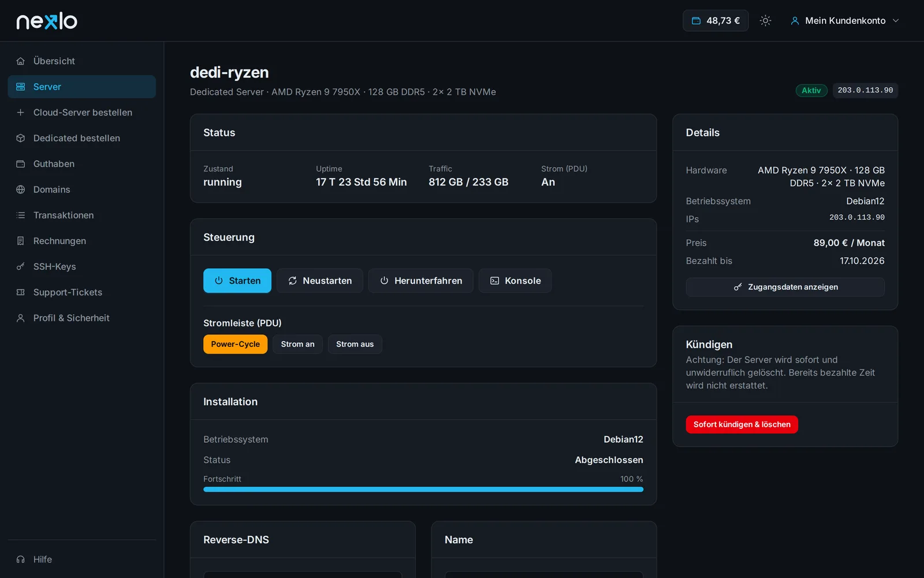
Task: Click the nexlo logo
Action: click(47, 21)
